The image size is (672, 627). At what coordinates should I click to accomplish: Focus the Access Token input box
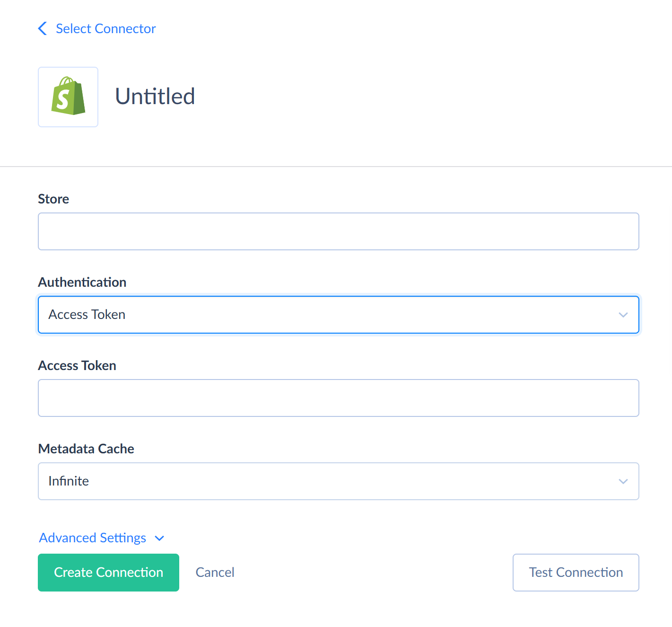(x=339, y=397)
